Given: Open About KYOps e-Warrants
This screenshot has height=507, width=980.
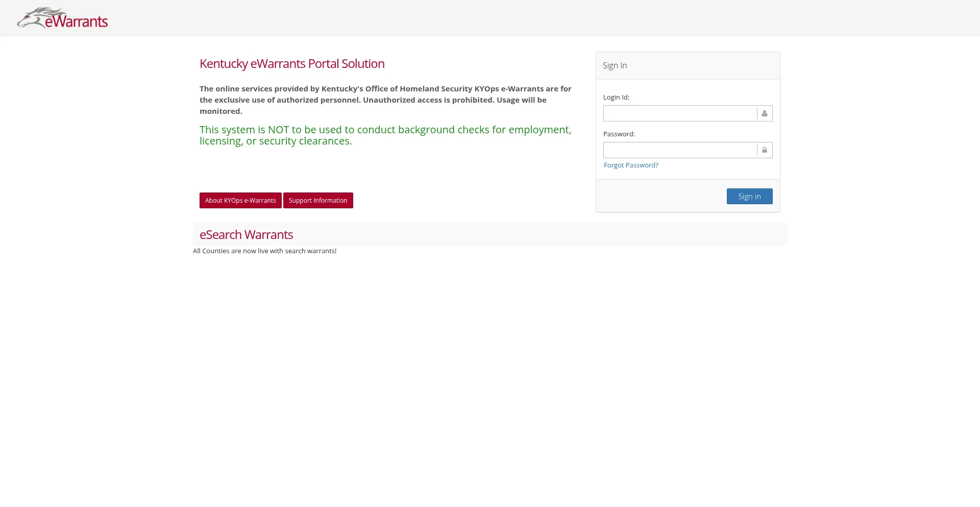Looking at the screenshot, I should coord(240,201).
